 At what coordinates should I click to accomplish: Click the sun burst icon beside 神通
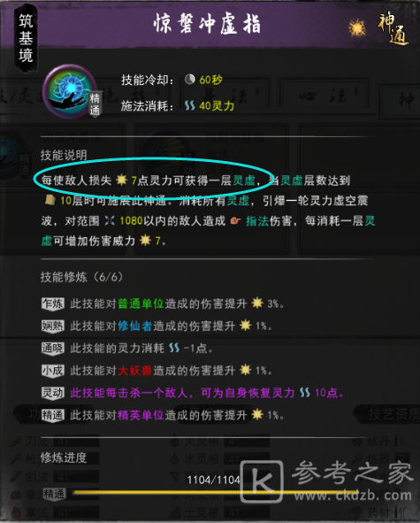click(x=356, y=28)
